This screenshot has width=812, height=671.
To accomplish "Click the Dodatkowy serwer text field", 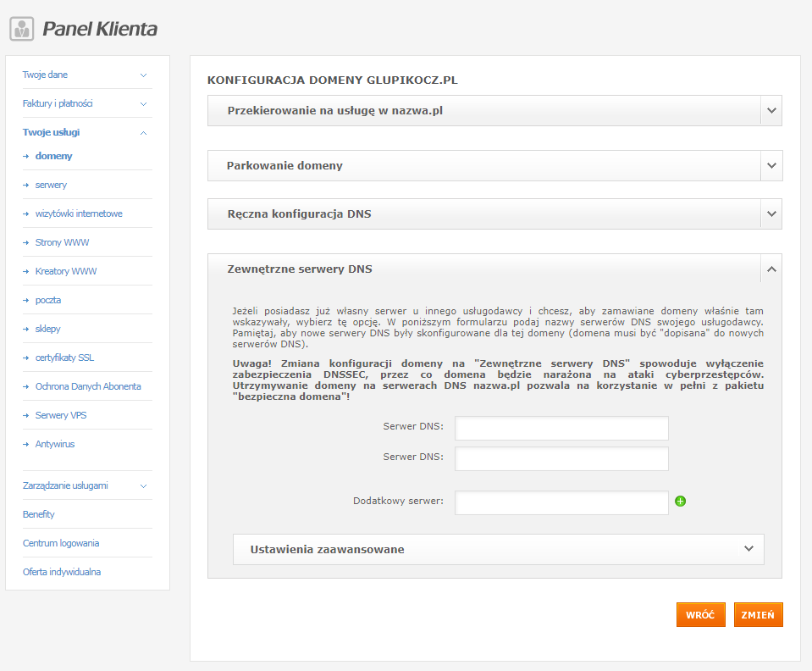I will (561, 502).
